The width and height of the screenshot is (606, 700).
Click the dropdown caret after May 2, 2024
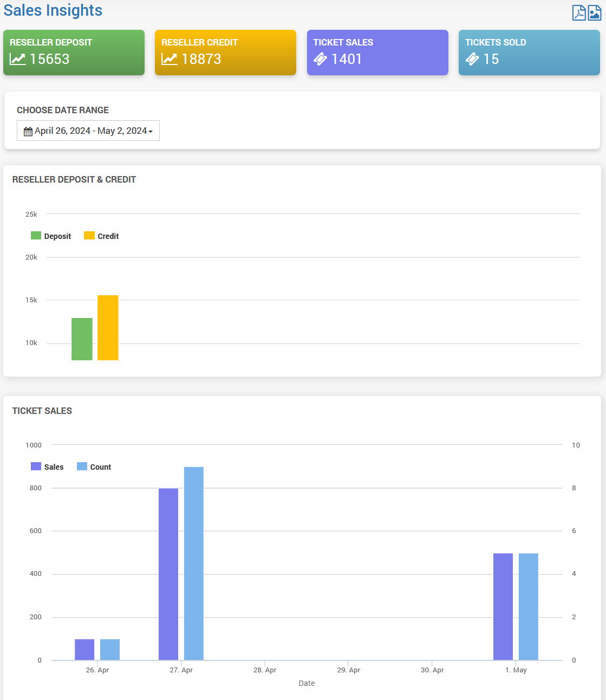[151, 132]
